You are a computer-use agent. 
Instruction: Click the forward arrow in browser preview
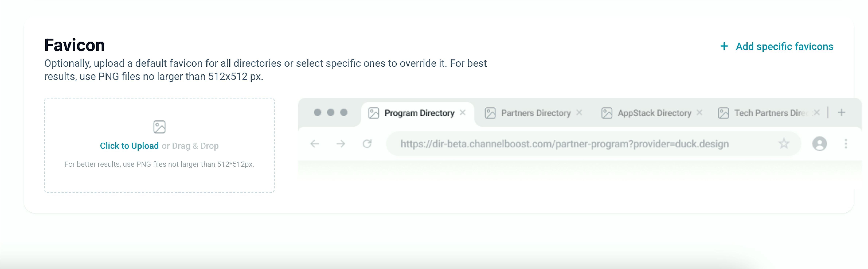(x=341, y=144)
